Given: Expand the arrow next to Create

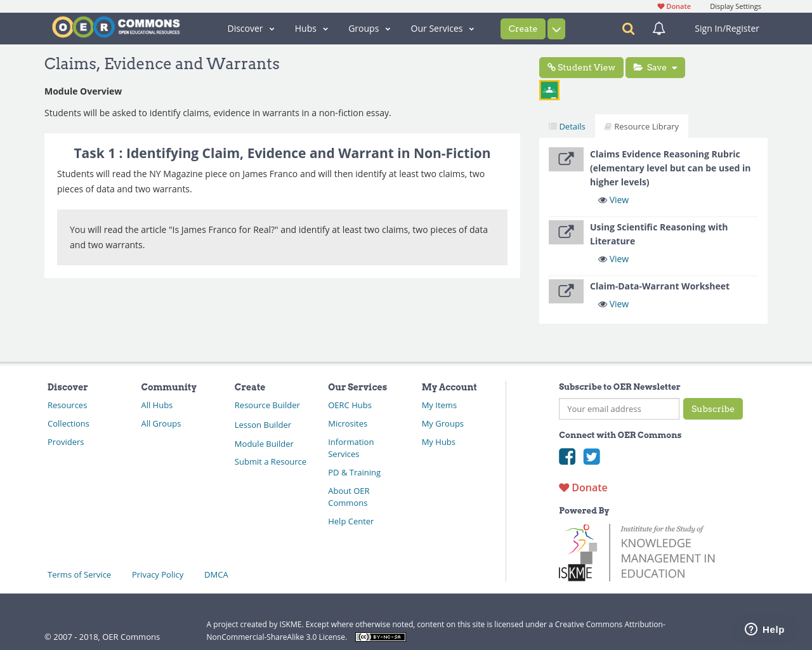Looking at the screenshot, I should point(556,29).
